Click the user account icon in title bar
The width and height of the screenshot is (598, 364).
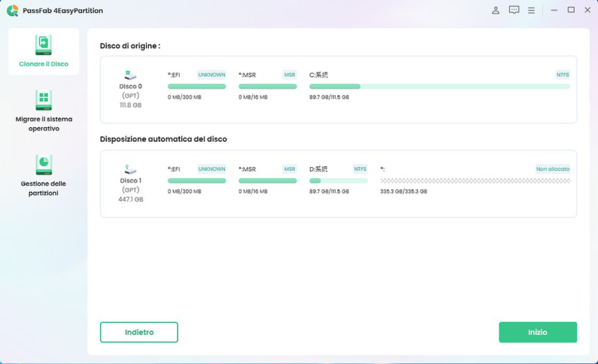pos(496,10)
